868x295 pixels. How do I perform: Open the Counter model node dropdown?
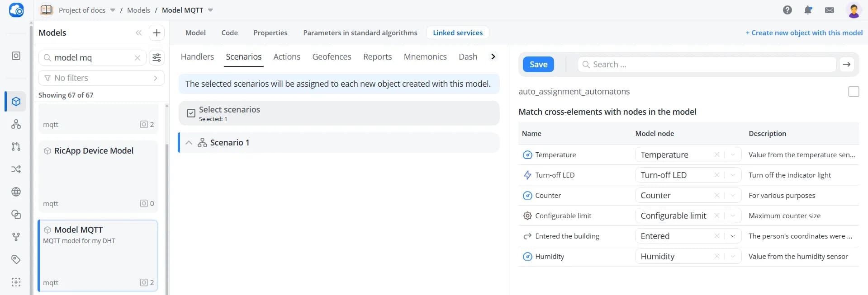click(733, 196)
